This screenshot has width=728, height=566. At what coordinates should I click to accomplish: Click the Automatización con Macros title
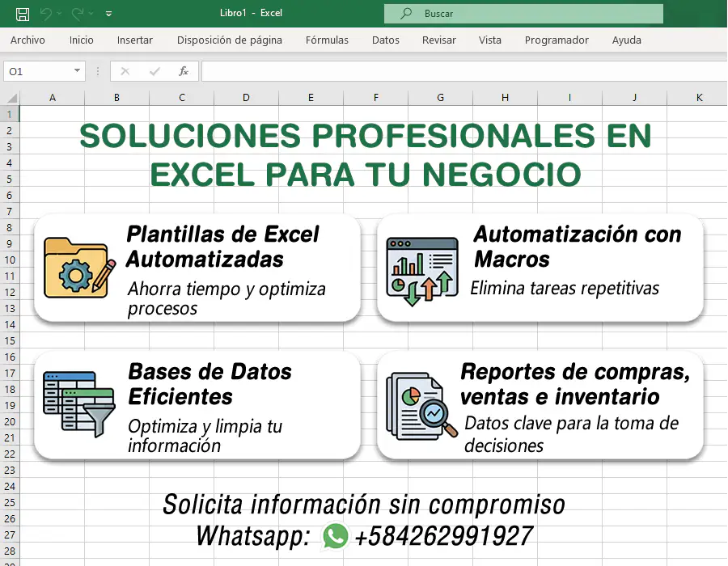[x=578, y=247]
